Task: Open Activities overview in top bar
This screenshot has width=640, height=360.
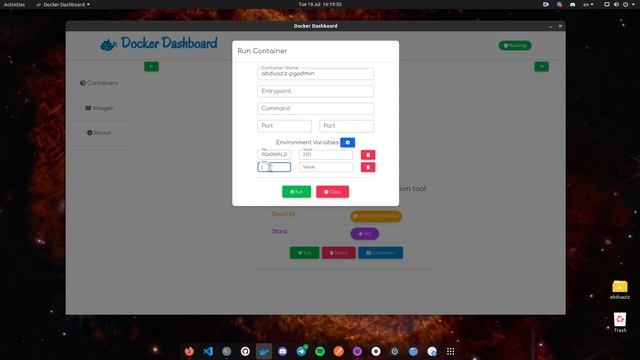Action: (x=14, y=4)
